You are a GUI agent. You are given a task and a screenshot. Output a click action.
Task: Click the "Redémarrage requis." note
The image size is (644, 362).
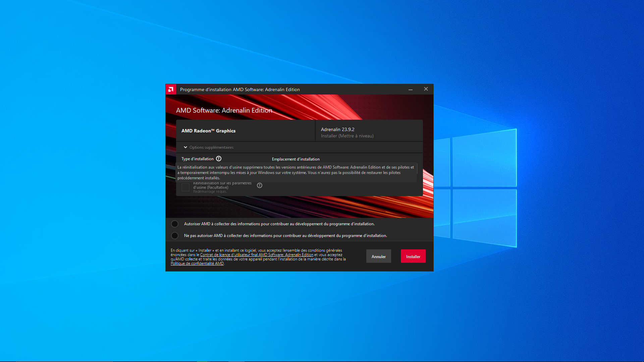point(210,192)
